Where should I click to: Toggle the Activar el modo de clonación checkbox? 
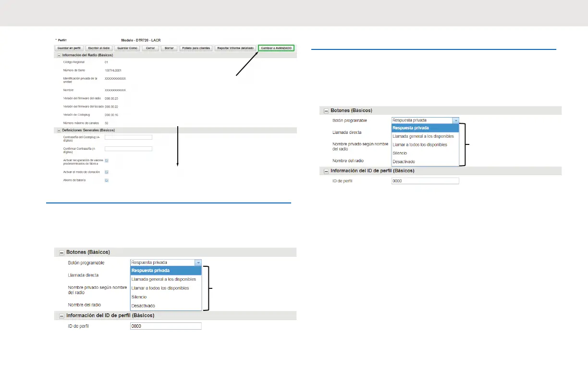[107, 172]
